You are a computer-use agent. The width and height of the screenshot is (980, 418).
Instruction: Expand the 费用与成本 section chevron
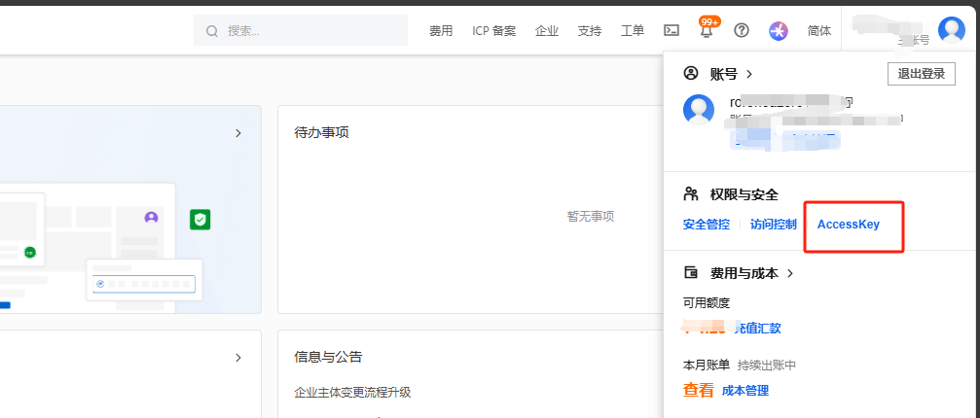point(790,274)
